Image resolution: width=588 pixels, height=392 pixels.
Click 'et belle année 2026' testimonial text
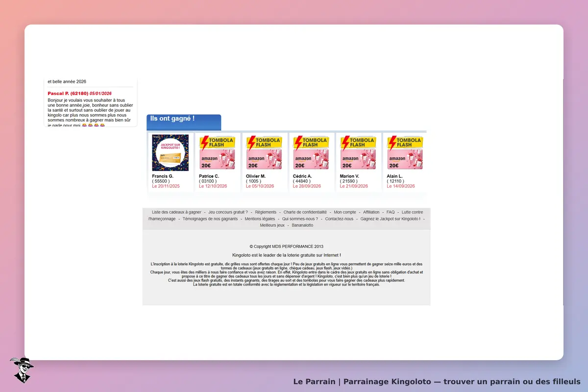pos(67,81)
